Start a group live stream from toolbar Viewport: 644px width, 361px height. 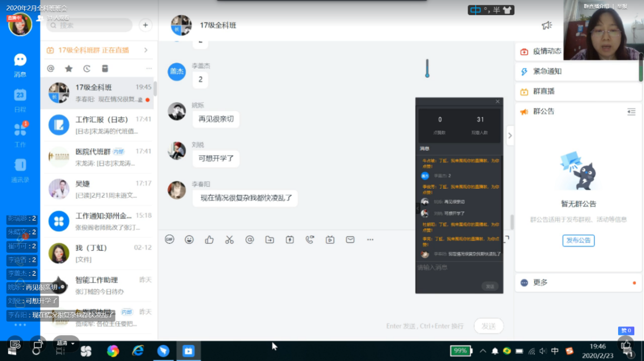tap(330, 239)
